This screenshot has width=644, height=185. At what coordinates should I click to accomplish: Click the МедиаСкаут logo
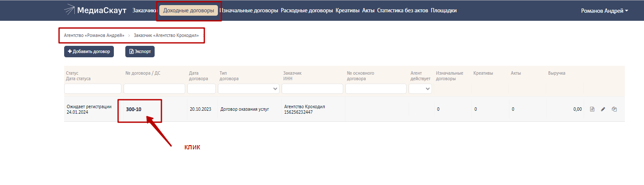click(x=96, y=10)
